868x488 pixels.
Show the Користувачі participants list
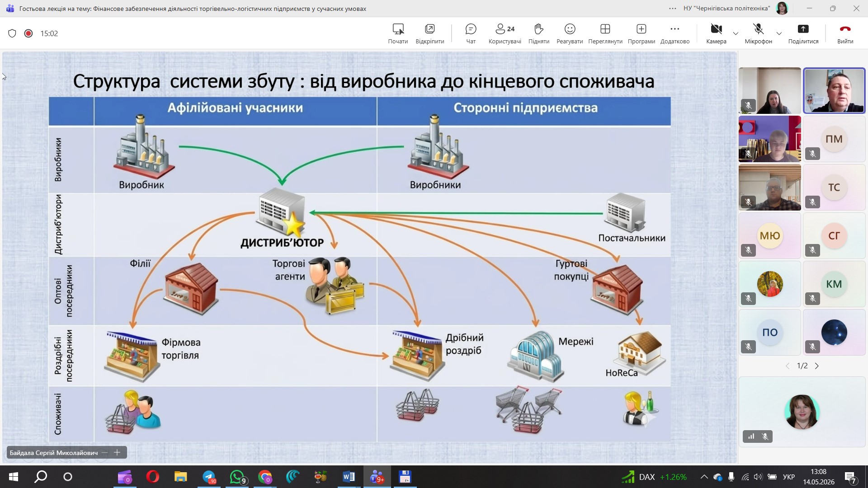coord(505,34)
